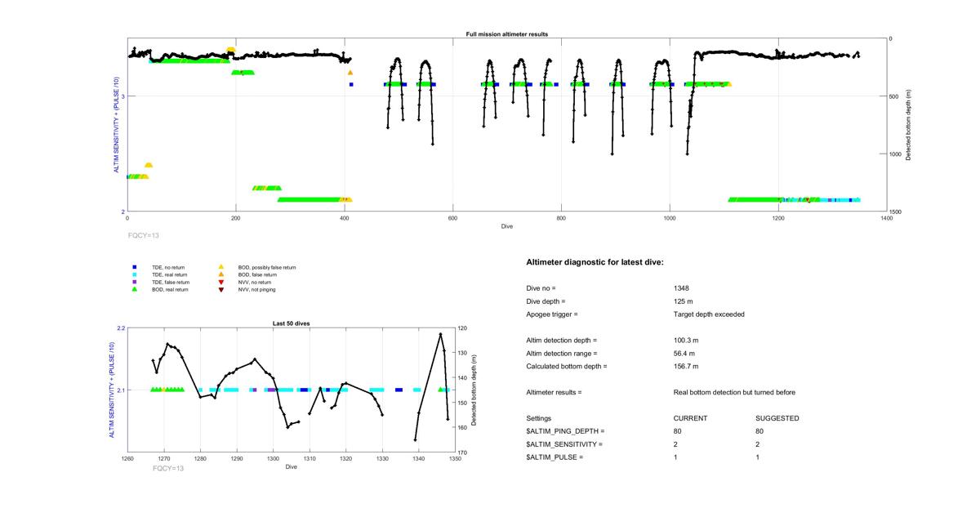The height and width of the screenshot is (508, 980).
Task: Click the orange BOD false return triangle
Action: coord(221,274)
